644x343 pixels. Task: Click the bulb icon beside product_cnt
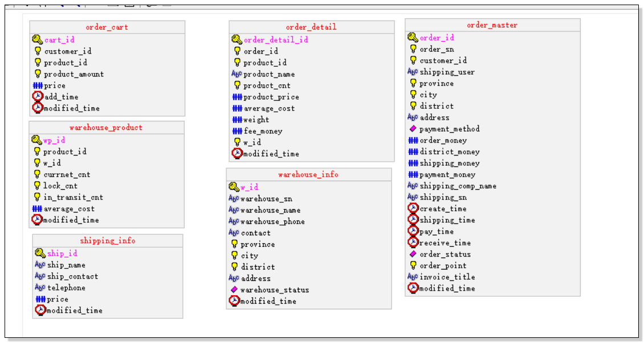tap(237, 85)
